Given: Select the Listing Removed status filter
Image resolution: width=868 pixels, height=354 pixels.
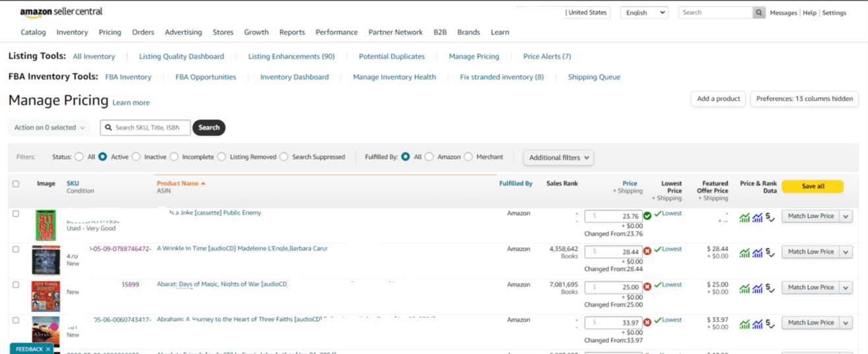Looking at the screenshot, I should [x=221, y=157].
